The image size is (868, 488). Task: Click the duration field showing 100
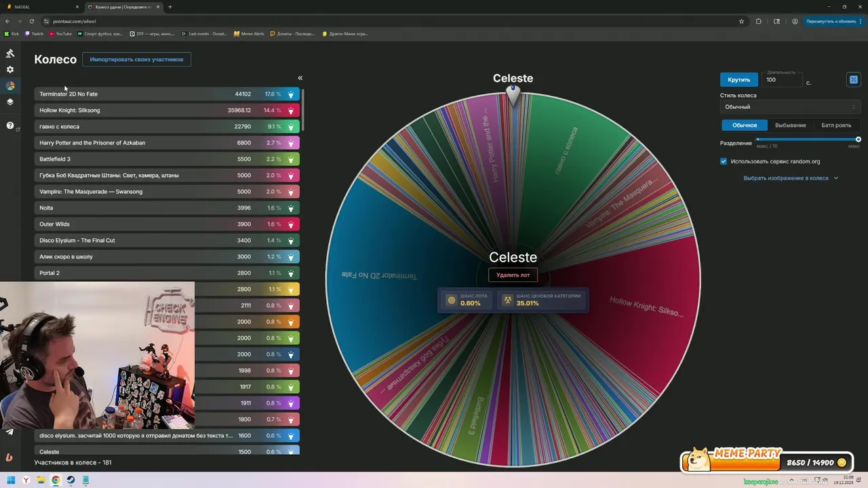coord(782,79)
